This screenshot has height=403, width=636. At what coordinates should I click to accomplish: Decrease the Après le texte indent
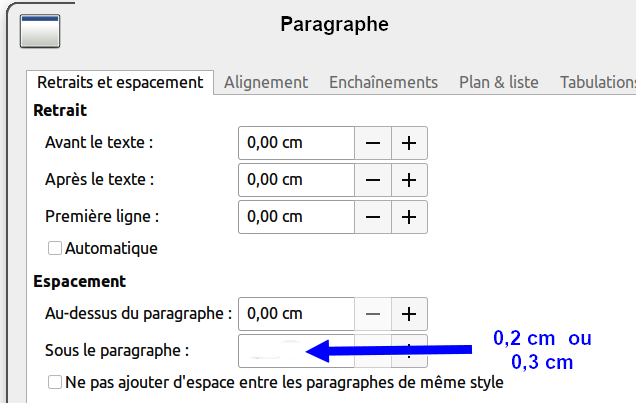coord(373,180)
